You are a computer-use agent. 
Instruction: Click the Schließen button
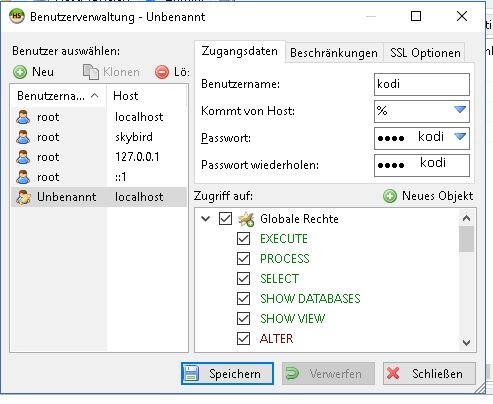(429, 374)
